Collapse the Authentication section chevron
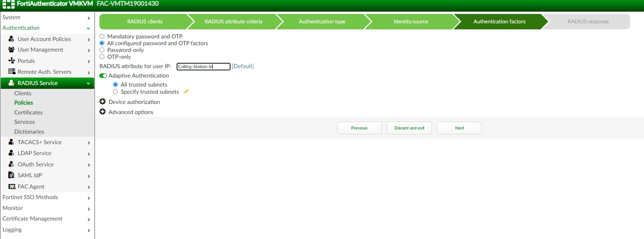 click(x=88, y=28)
